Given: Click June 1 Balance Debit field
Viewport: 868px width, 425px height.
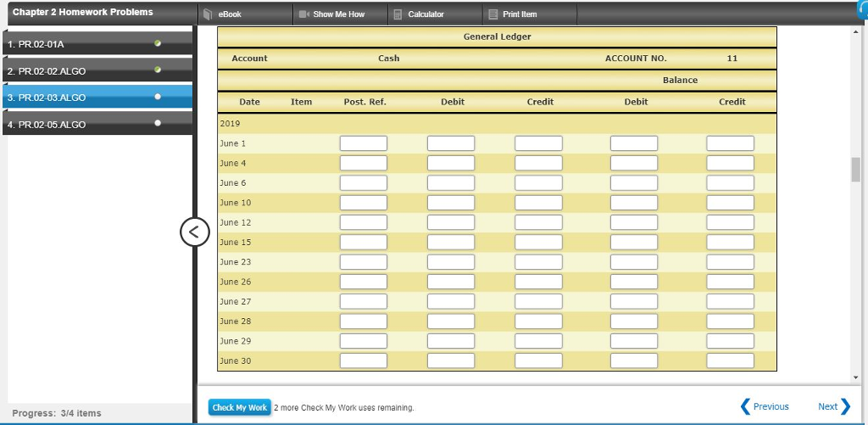Looking at the screenshot, I should pyautogui.click(x=634, y=143).
